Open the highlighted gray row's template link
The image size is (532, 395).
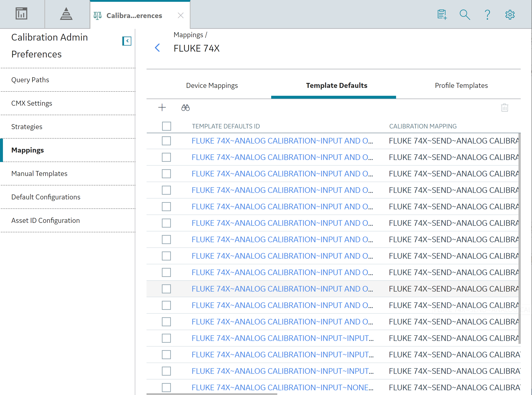[282, 289]
